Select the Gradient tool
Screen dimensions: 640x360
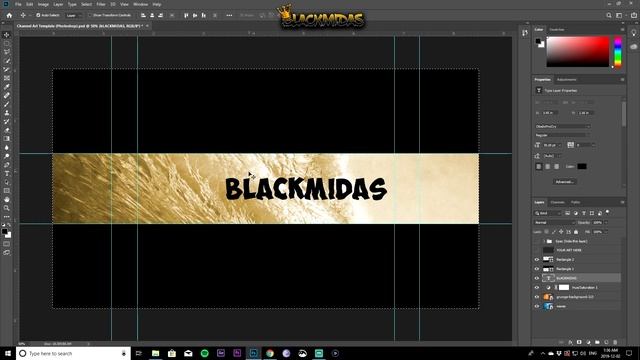[x=7, y=139]
